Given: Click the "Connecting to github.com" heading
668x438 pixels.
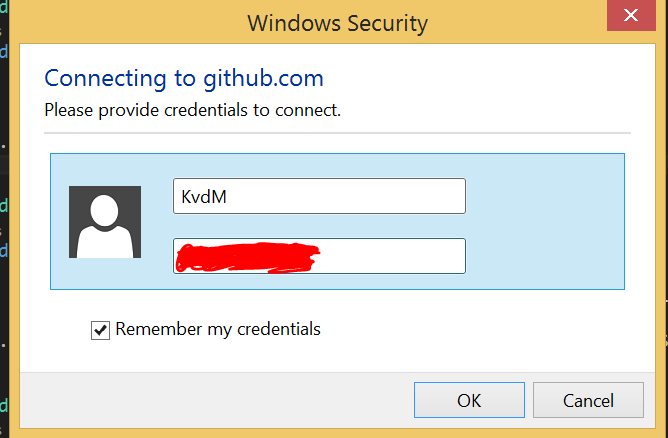Looking at the screenshot, I should pos(184,78).
